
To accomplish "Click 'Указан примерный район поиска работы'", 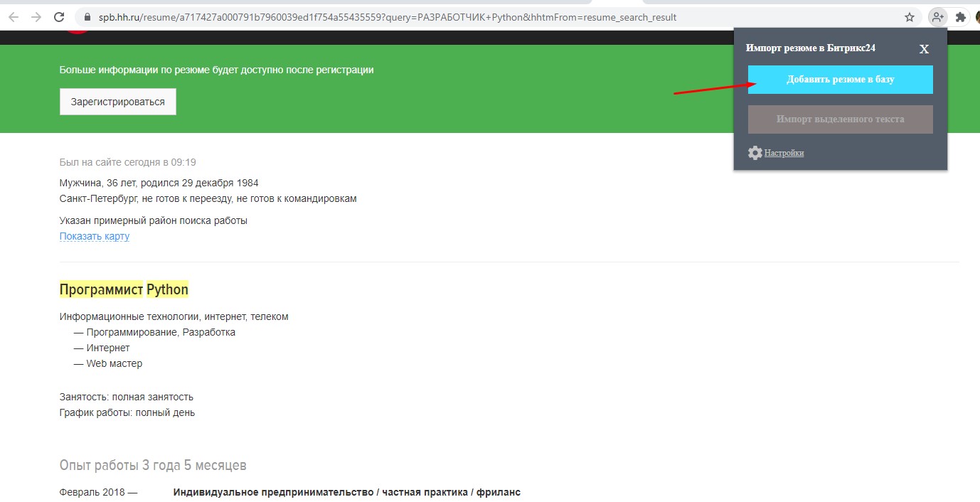I will [154, 220].
